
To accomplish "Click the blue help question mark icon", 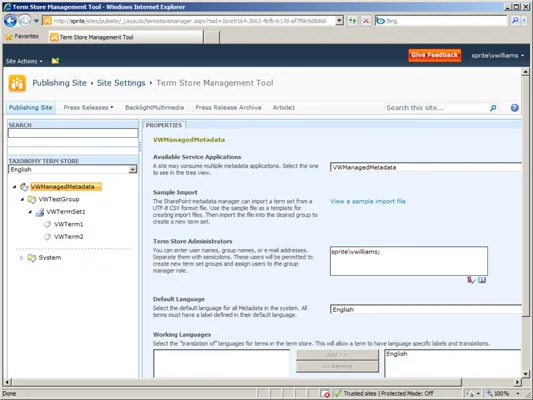I will (x=515, y=108).
